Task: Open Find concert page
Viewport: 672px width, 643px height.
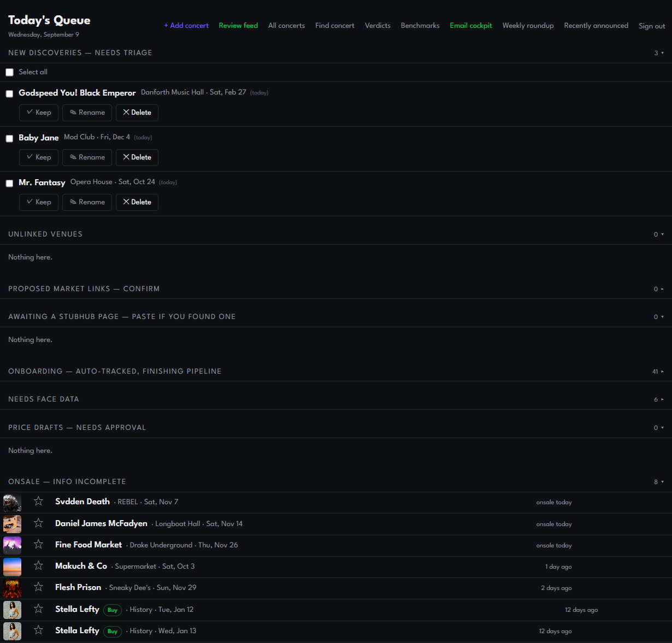Action: coord(334,26)
